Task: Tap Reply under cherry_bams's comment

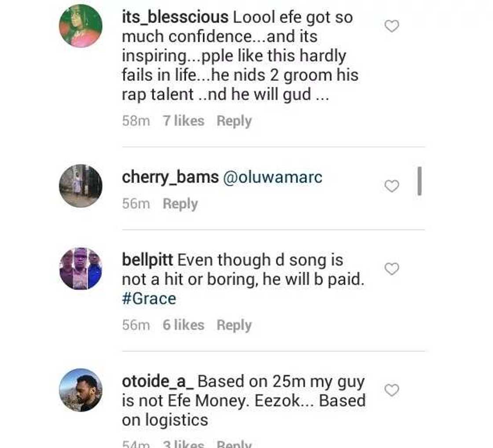Action: tap(180, 203)
